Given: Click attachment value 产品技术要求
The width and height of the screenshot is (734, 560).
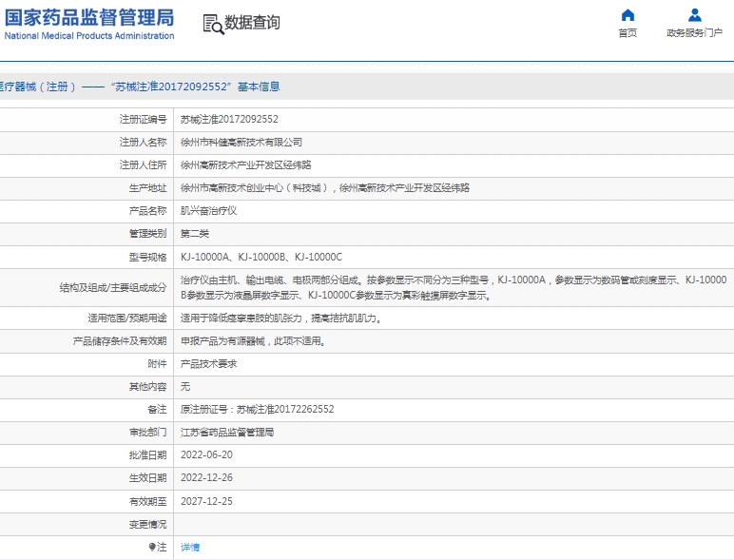Looking at the screenshot, I should click(209, 364).
